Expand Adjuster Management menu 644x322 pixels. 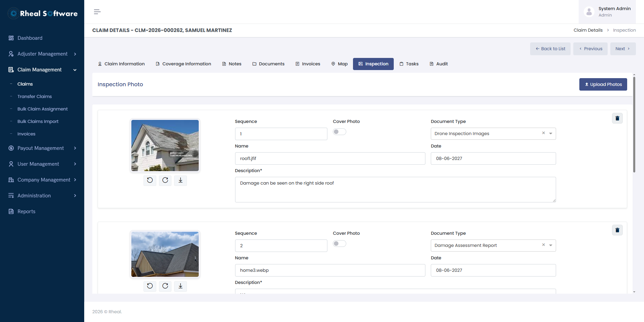tap(42, 54)
